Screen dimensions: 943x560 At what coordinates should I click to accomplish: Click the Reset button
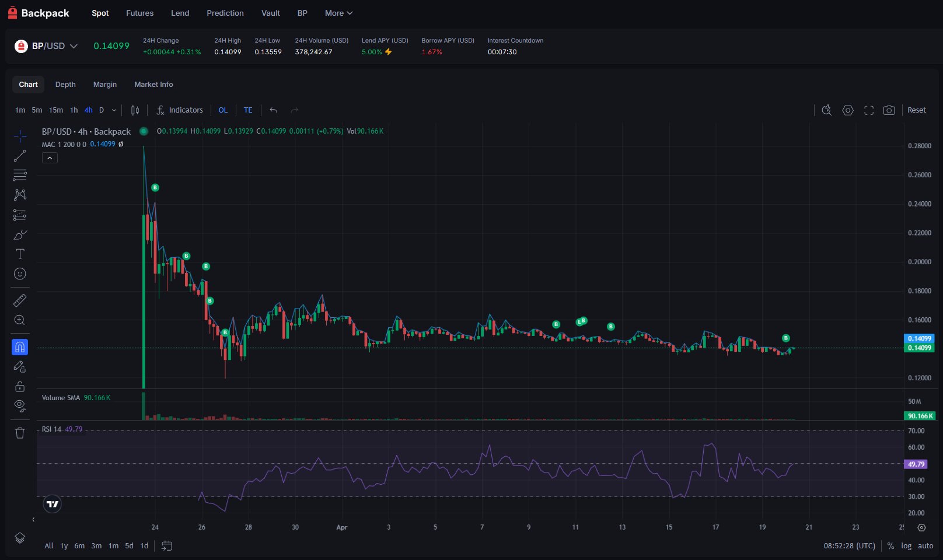click(x=916, y=110)
